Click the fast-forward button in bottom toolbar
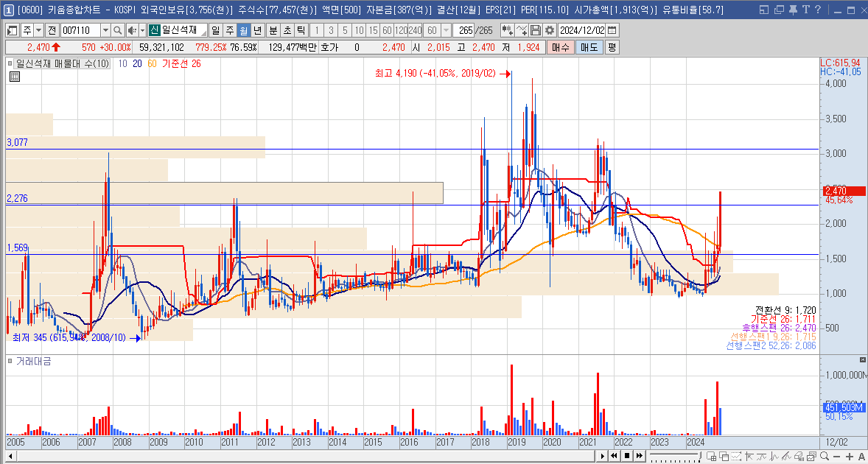The height and width of the screenshot is (464, 868). coord(640,456)
